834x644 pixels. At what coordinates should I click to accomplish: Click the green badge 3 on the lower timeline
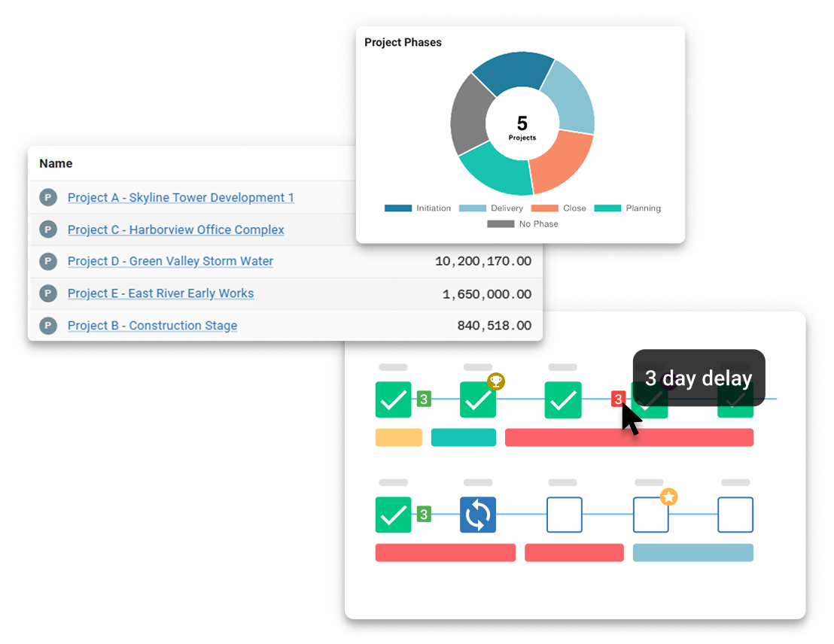(423, 515)
